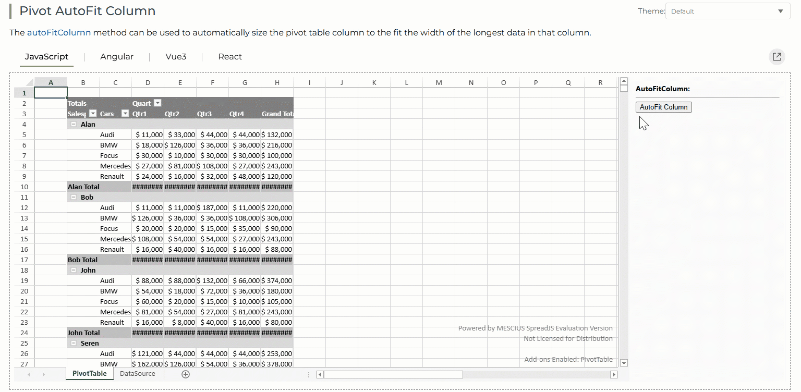Click the Qtr1 column header cell
Image resolution: width=801 pixels, height=392 pixels.
[148, 113]
